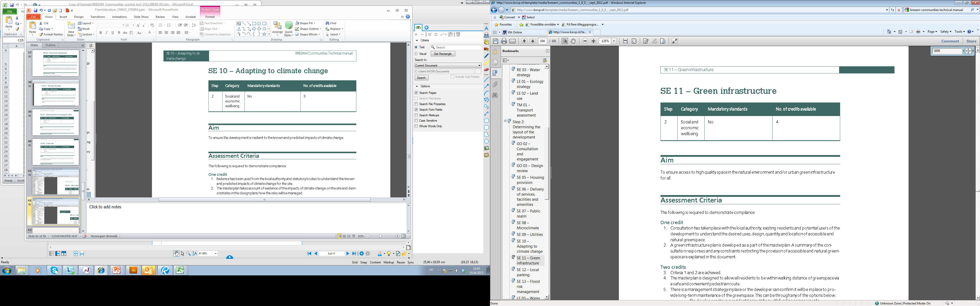Image resolution: width=980 pixels, height=306 pixels.
Task: Open the PowerPoint Transitions tab
Action: coord(97,17)
